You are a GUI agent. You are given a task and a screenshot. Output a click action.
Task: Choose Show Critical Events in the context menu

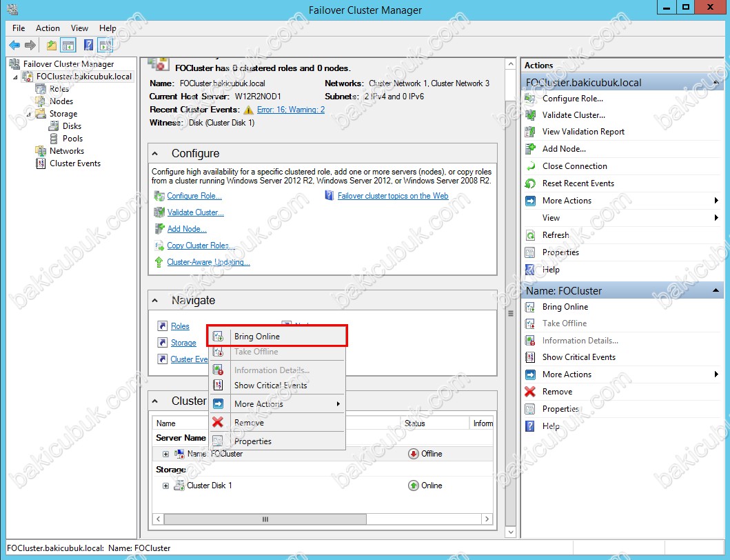pyautogui.click(x=277, y=386)
